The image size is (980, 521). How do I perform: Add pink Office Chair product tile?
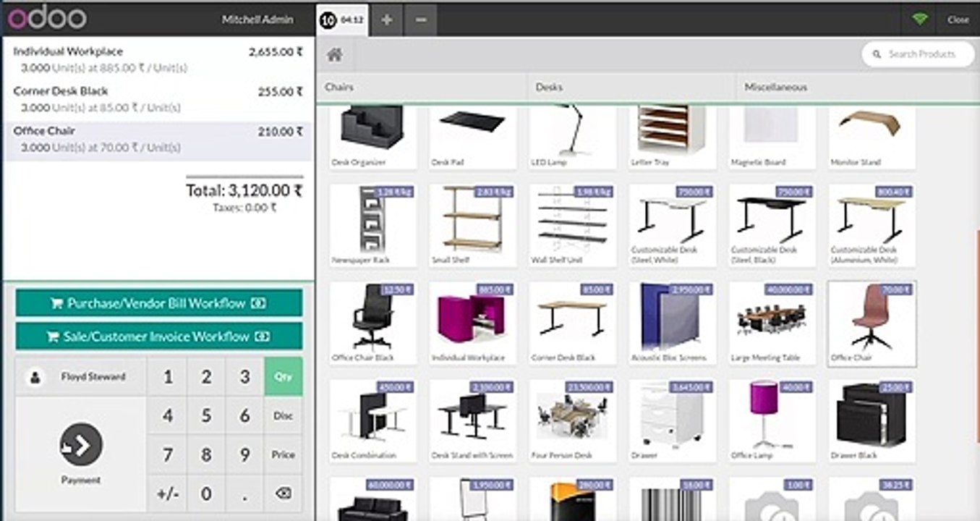[x=872, y=323]
